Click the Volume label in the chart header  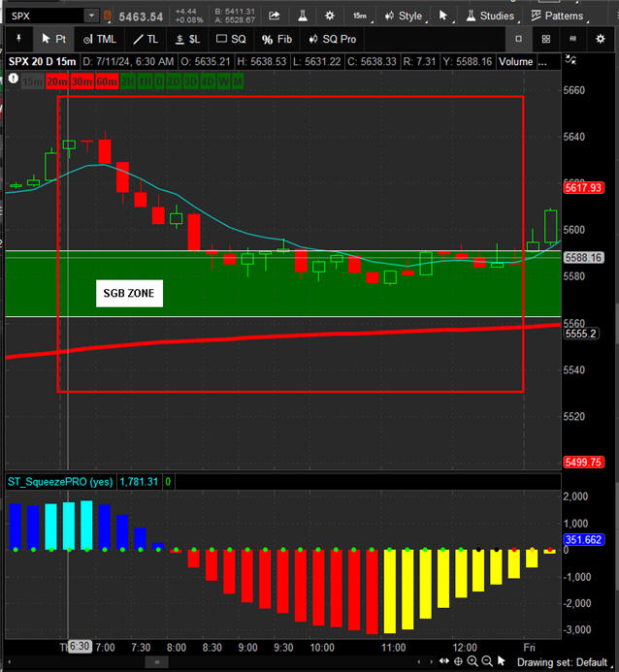pos(515,62)
